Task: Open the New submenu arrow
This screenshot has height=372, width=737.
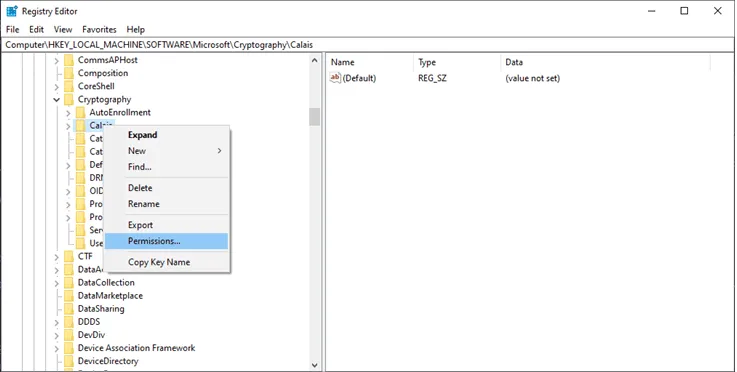Action: coord(219,151)
